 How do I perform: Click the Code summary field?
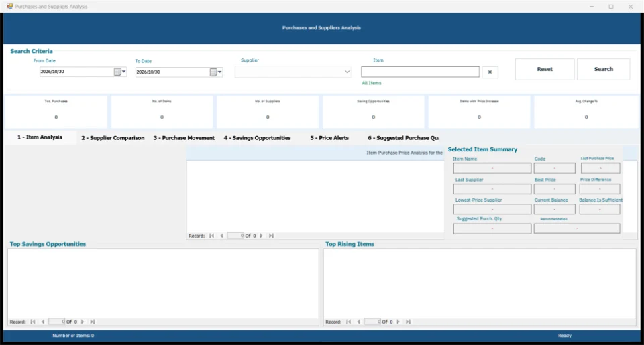(x=555, y=168)
